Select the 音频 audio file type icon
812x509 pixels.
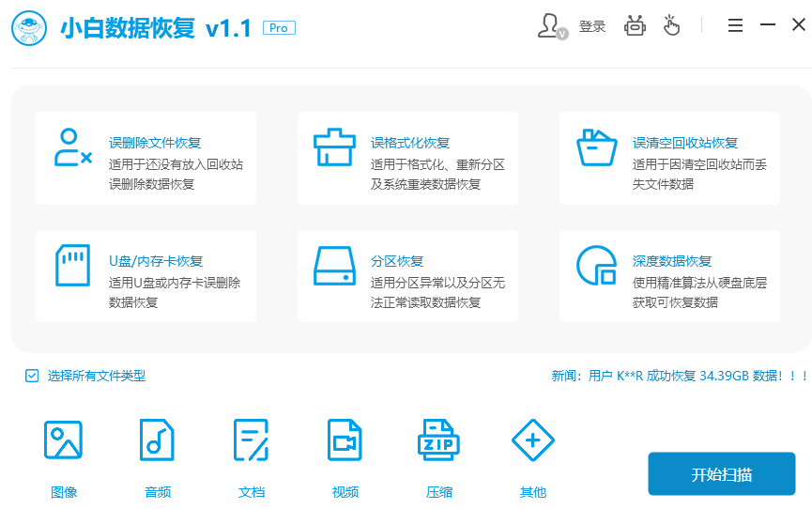tap(157, 440)
